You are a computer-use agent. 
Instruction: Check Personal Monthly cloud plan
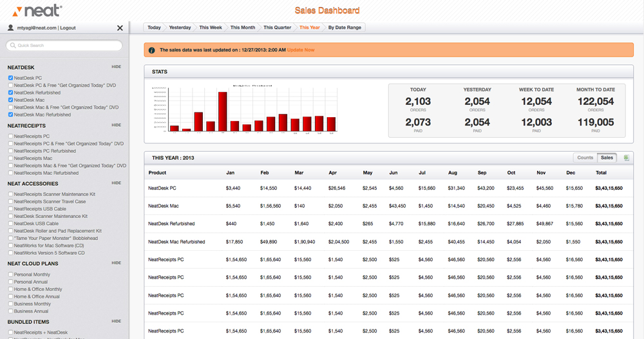click(x=10, y=274)
